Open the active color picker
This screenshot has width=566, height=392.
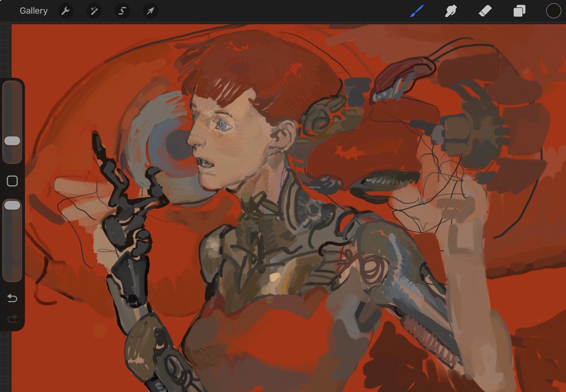pyautogui.click(x=554, y=11)
